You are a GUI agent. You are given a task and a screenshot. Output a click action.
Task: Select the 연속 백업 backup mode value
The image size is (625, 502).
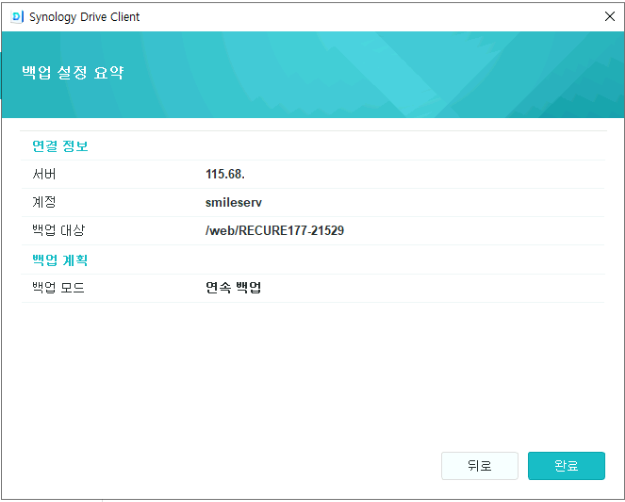(233, 287)
